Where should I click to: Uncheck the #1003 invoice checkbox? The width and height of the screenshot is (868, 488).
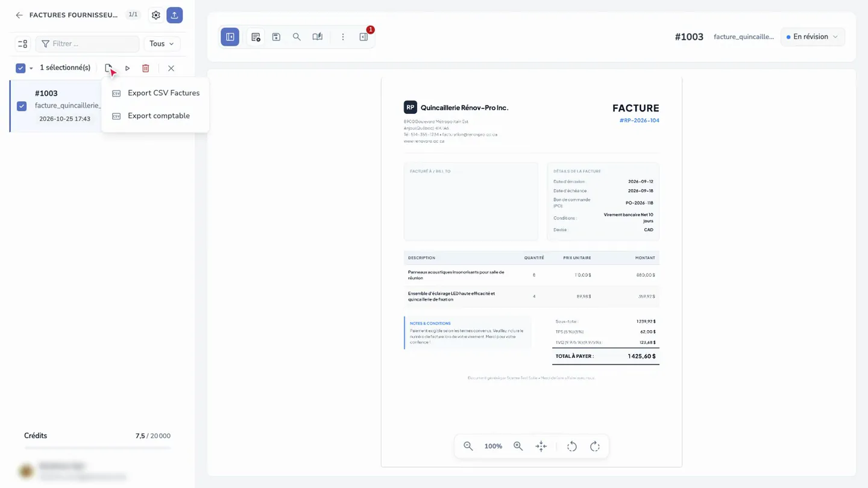coord(22,106)
